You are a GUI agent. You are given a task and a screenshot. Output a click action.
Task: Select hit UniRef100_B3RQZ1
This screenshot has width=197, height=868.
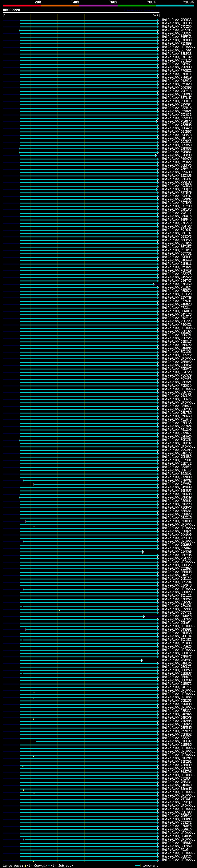pos(177,531)
